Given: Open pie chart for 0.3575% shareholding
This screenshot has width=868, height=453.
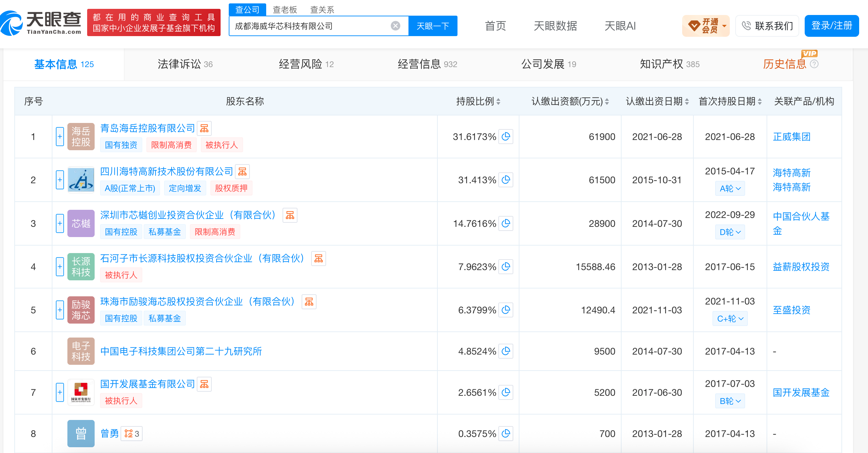Looking at the screenshot, I should [506, 434].
